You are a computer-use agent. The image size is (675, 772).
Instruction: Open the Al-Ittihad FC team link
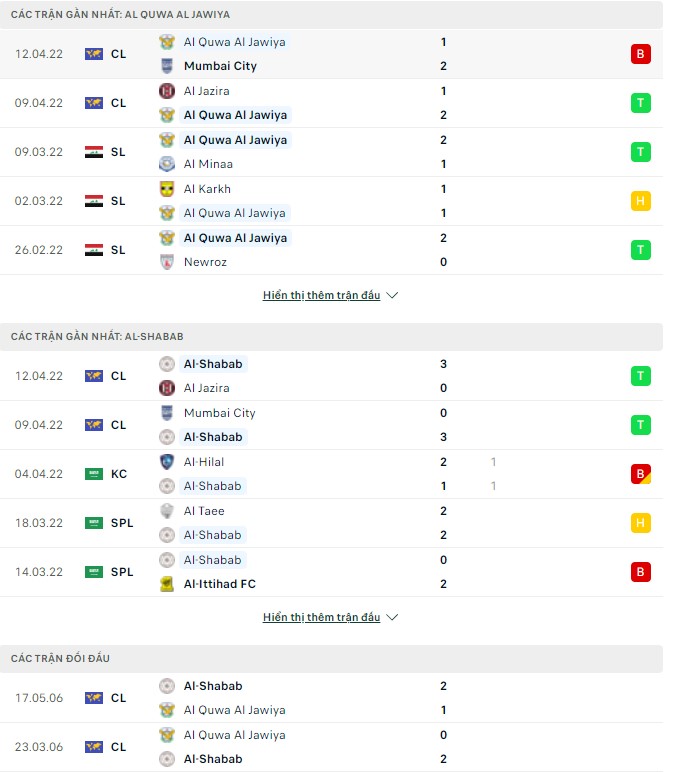pos(220,584)
